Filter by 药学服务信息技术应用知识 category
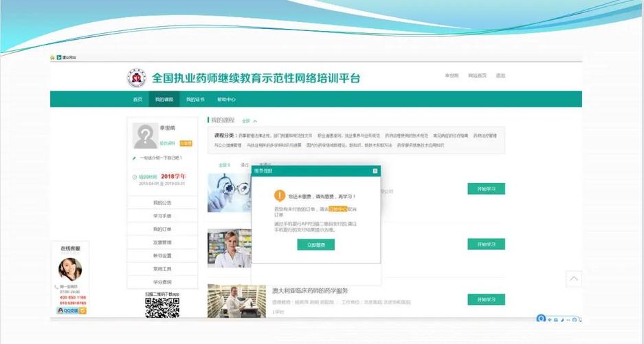 tap(421, 145)
